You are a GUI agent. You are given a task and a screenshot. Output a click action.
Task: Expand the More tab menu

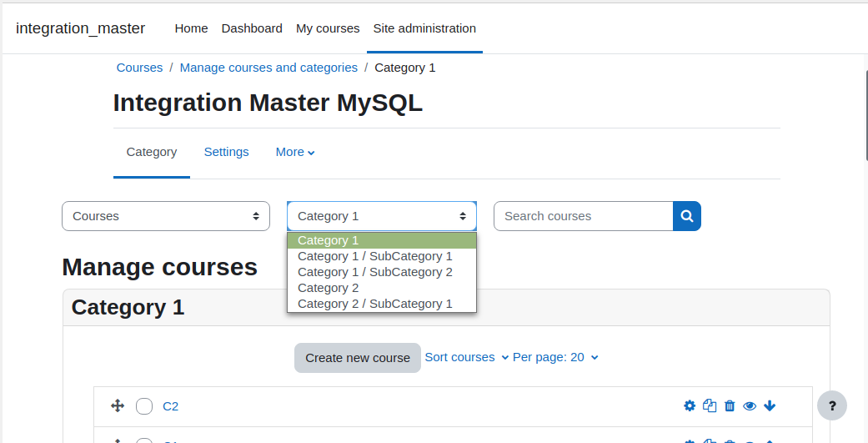pyautogui.click(x=295, y=152)
